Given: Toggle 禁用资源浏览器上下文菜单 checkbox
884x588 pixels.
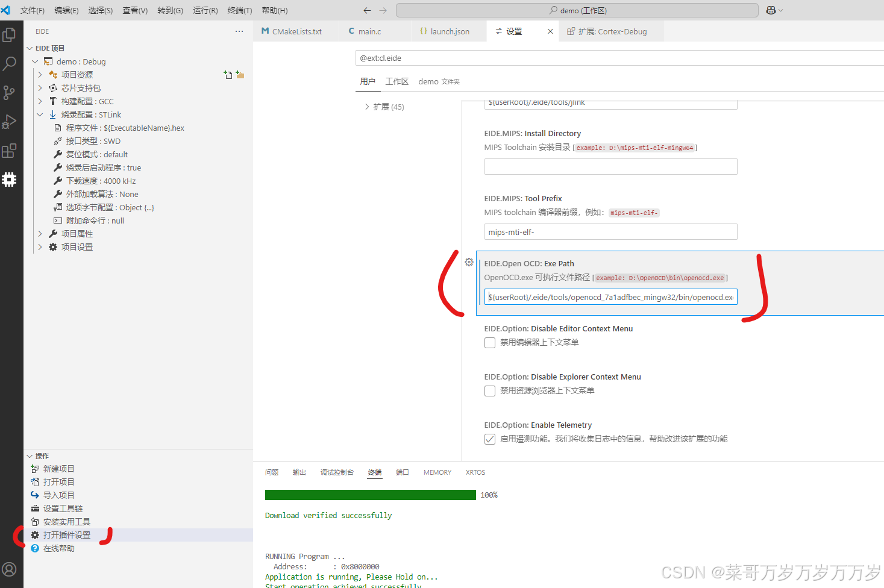Looking at the screenshot, I should click(490, 391).
